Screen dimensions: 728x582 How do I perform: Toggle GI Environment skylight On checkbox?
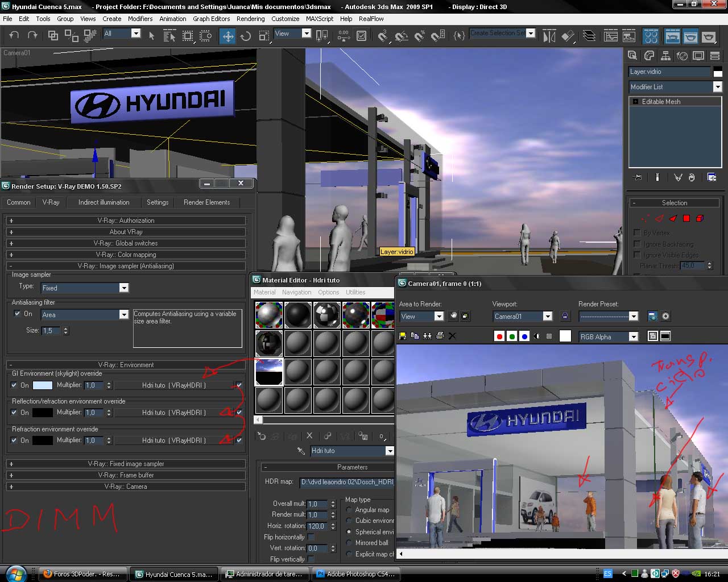click(x=14, y=385)
